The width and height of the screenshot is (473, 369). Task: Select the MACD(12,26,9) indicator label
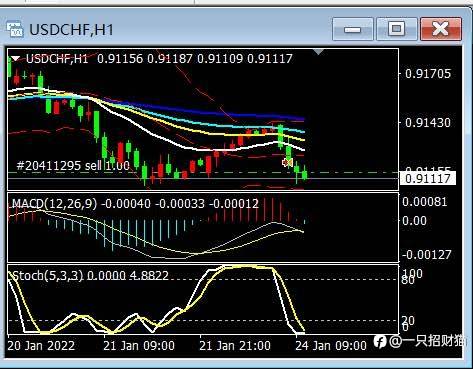click(x=54, y=204)
